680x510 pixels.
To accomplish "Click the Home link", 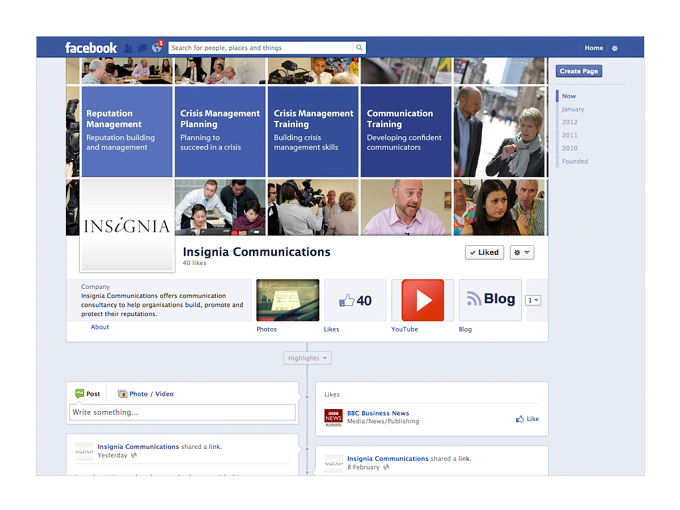I will [x=593, y=48].
